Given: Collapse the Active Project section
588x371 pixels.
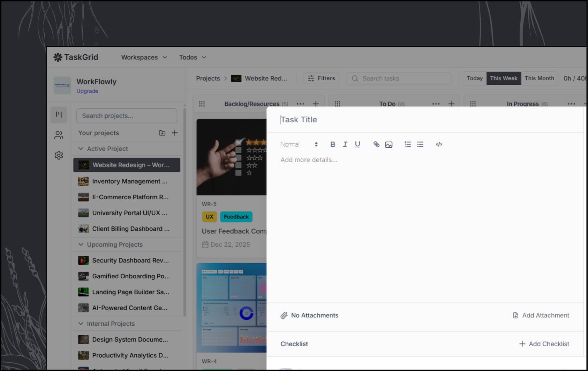Looking at the screenshot, I should point(81,149).
